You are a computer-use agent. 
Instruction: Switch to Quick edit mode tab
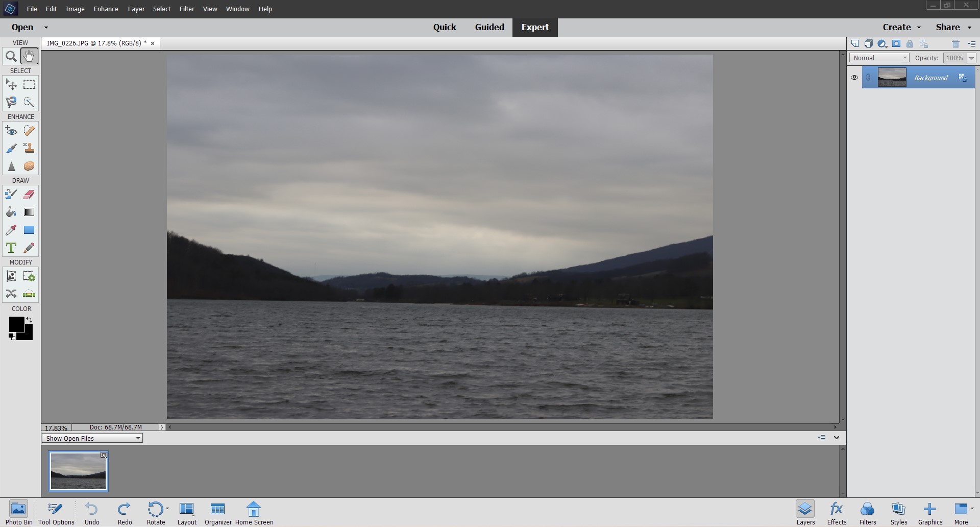[x=445, y=28]
